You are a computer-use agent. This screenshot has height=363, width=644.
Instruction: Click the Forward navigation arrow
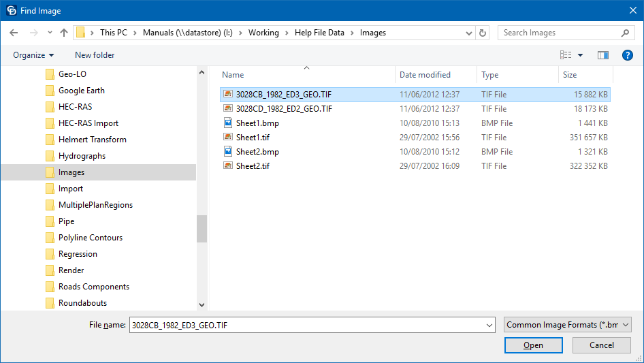(33, 33)
